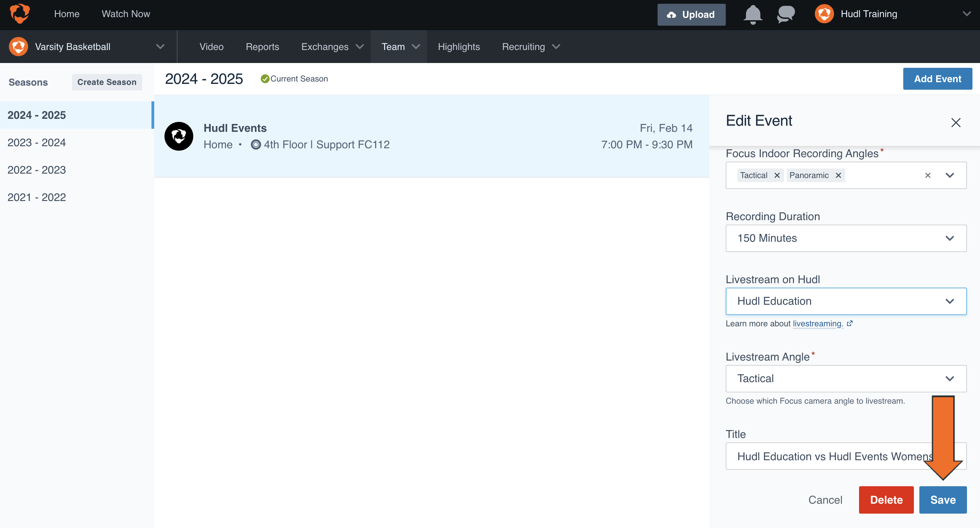Expand the Recording Duration dropdown
Viewport: 980px width, 528px height.
950,238
